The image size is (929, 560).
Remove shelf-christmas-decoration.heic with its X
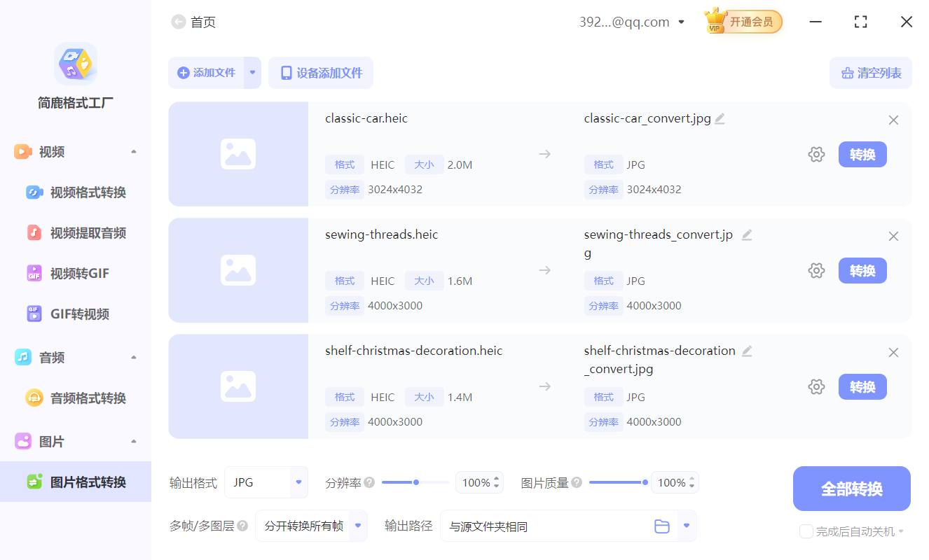[893, 352]
